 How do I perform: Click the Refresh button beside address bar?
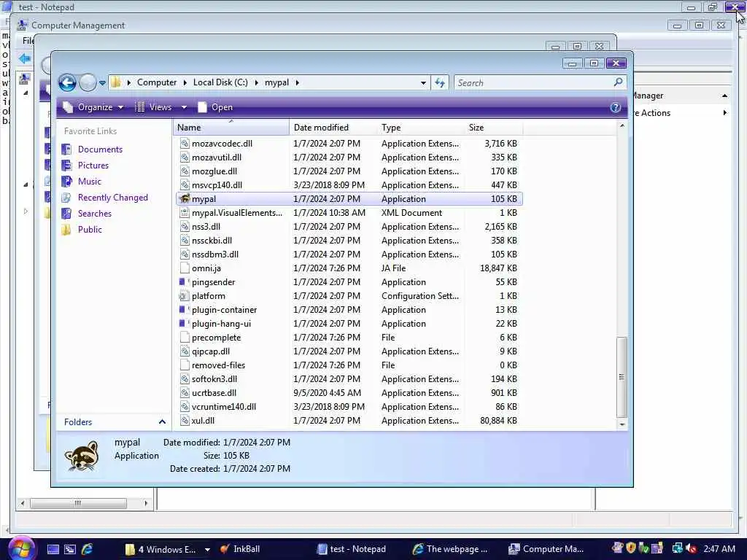coord(440,83)
